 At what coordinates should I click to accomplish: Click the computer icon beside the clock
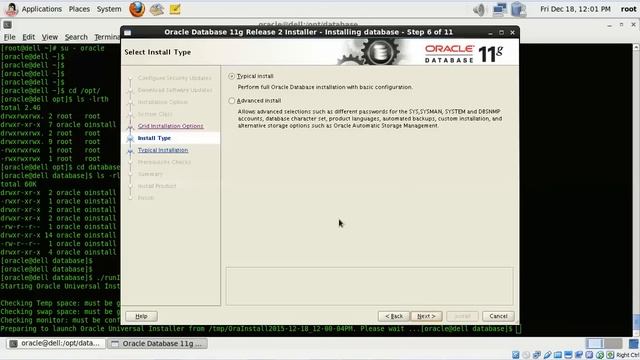pyautogui.click(x=518, y=9)
